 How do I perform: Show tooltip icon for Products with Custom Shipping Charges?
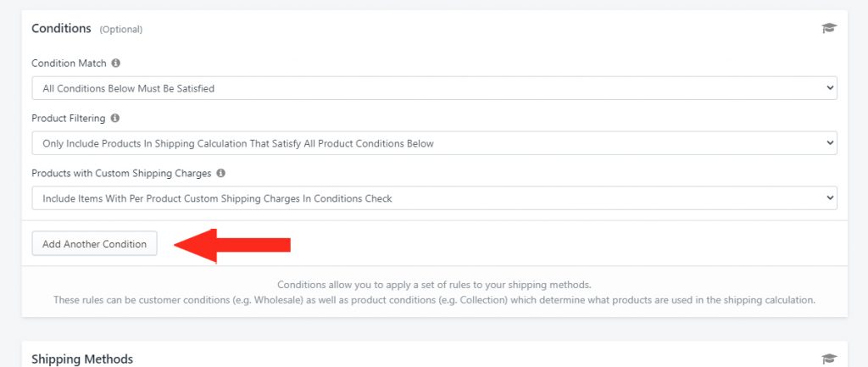(221, 173)
